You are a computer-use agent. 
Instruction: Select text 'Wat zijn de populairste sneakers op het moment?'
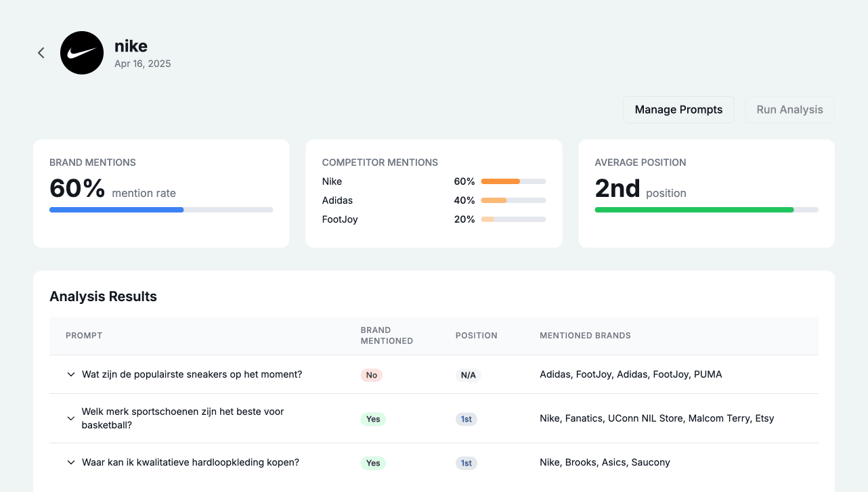click(x=192, y=374)
